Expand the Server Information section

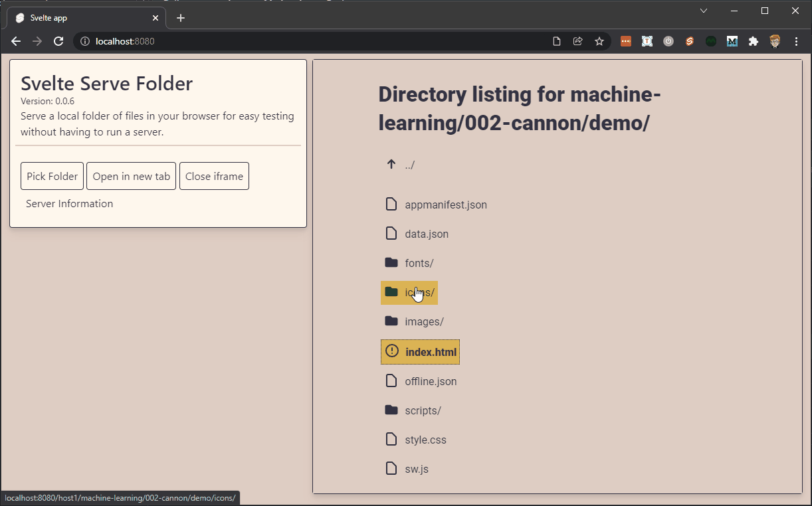pyautogui.click(x=69, y=204)
